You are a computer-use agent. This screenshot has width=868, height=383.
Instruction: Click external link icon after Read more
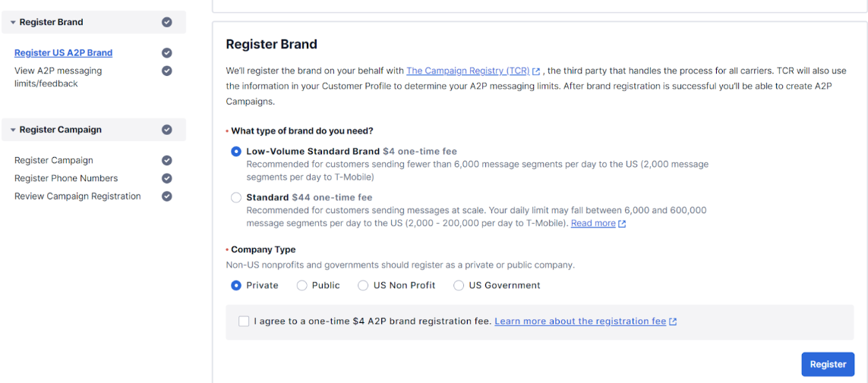(622, 224)
